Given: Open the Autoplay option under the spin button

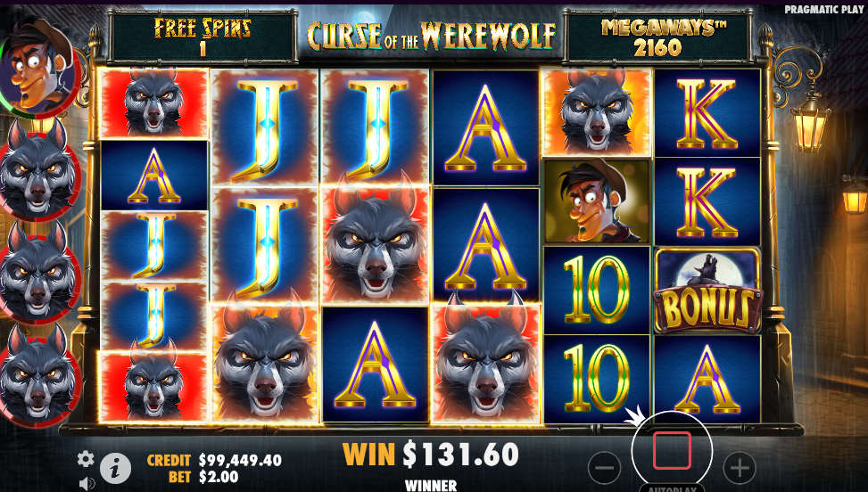Looking at the screenshot, I should [x=672, y=488].
